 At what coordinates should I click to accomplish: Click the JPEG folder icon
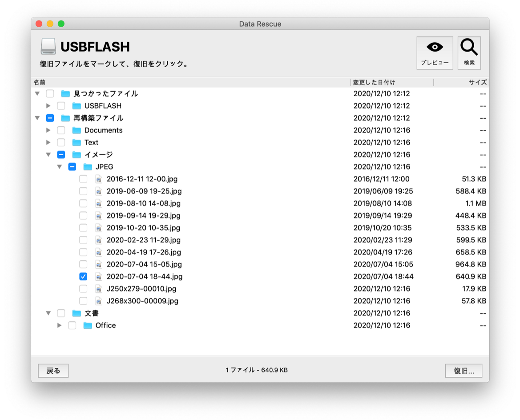[x=88, y=167]
